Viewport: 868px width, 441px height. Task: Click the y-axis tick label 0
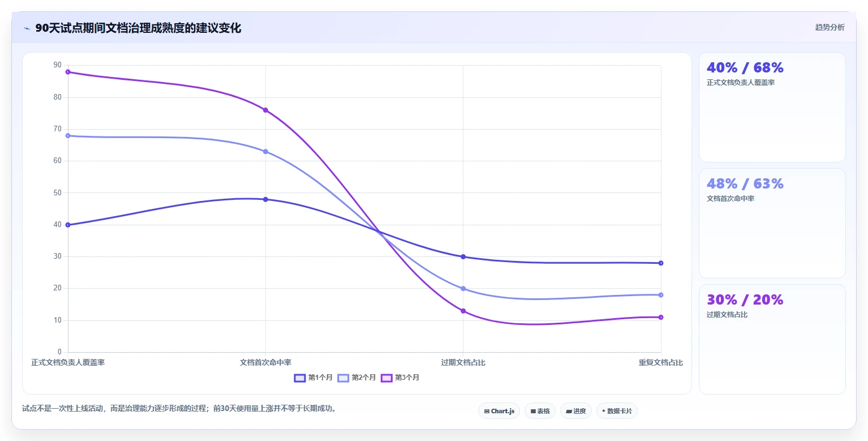(x=59, y=352)
